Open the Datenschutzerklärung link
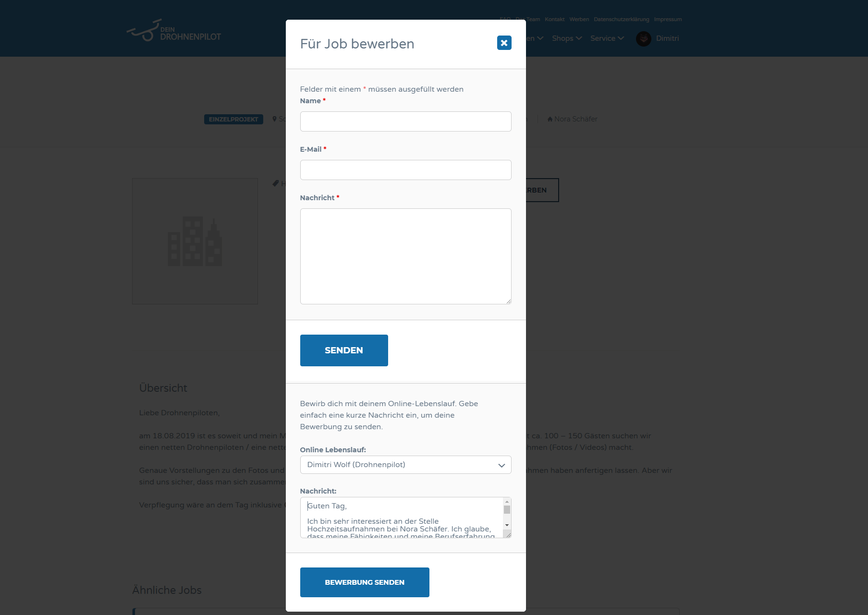This screenshot has width=868, height=615. [x=621, y=19]
